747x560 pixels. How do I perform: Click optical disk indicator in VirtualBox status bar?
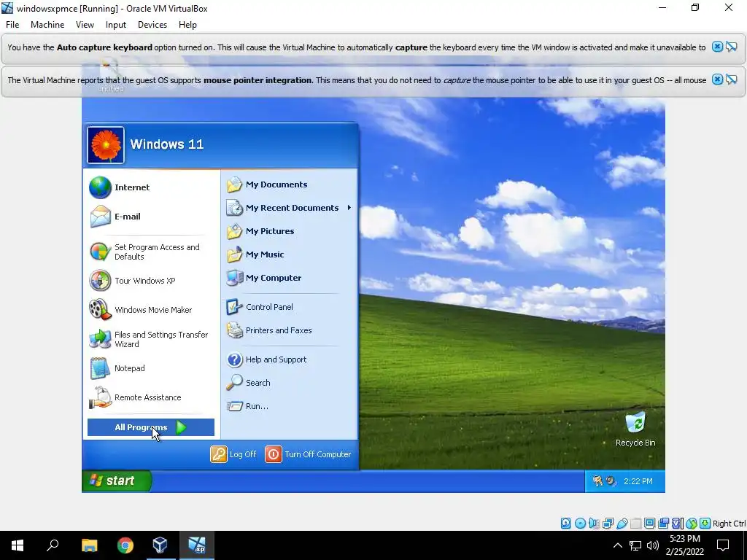(580, 524)
